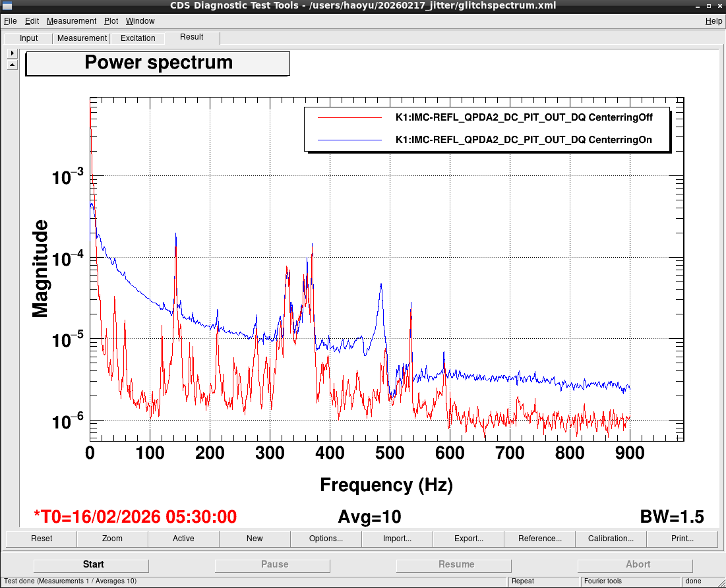Viewport: 726px width, 588px height.
Task: Open the Measurement menu in the menu bar
Action: [x=71, y=21]
